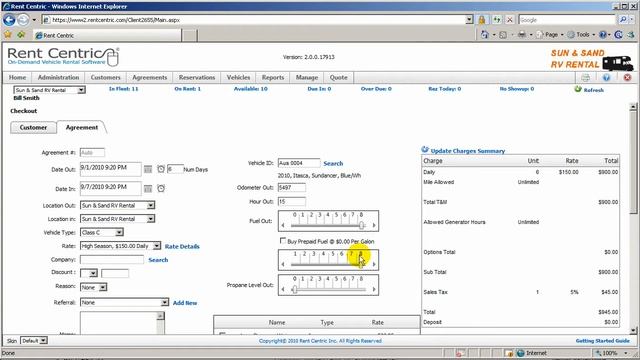
Task: Click the Fuel Out slider handle
Action: click(x=361, y=225)
